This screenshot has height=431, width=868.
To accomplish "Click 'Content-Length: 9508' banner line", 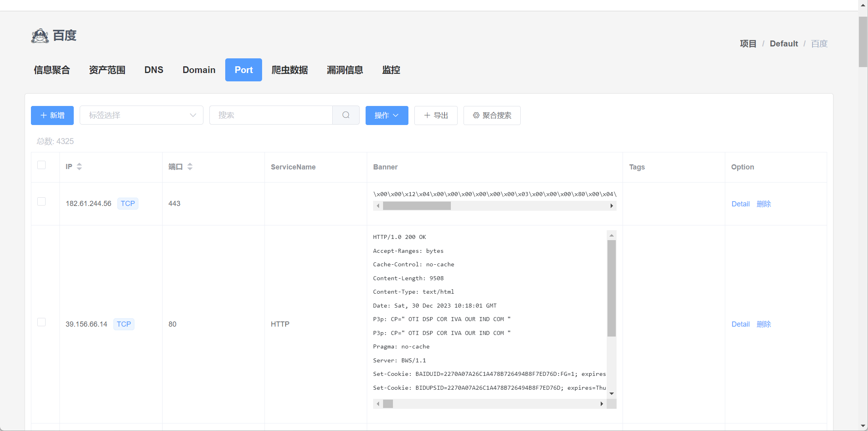I will (x=408, y=278).
